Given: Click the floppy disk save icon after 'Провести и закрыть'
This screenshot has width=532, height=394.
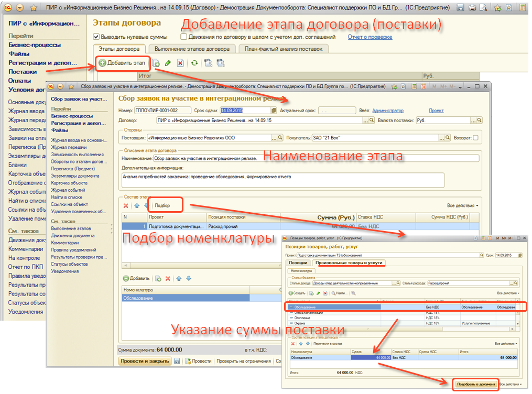Looking at the screenshot, I should click(177, 361).
